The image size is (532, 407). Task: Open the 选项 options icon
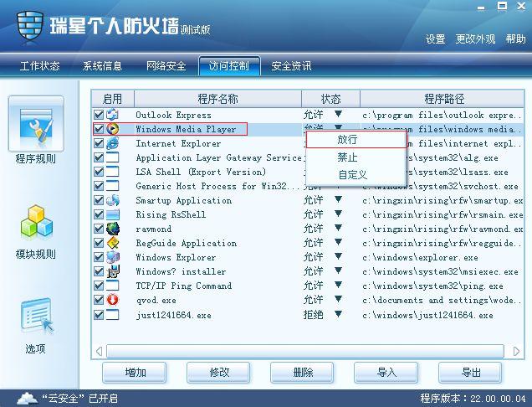click(37, 316)
